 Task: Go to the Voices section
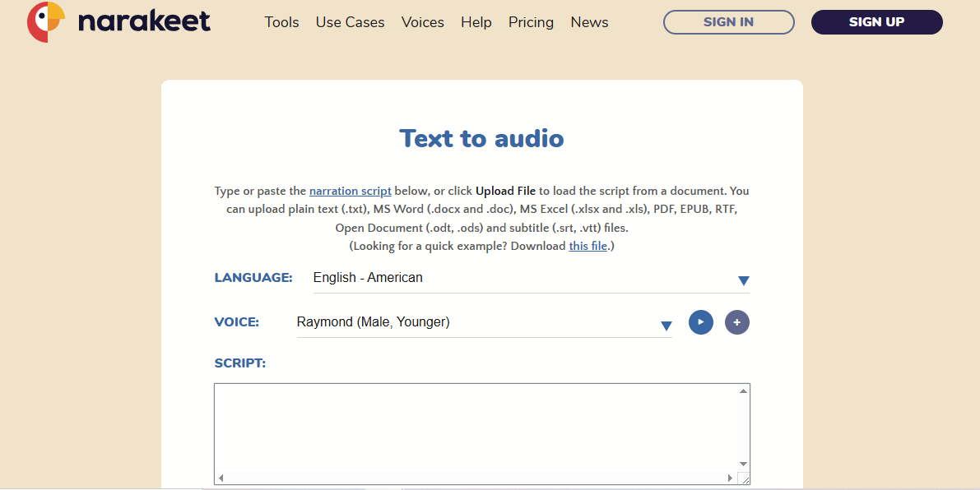423,22
